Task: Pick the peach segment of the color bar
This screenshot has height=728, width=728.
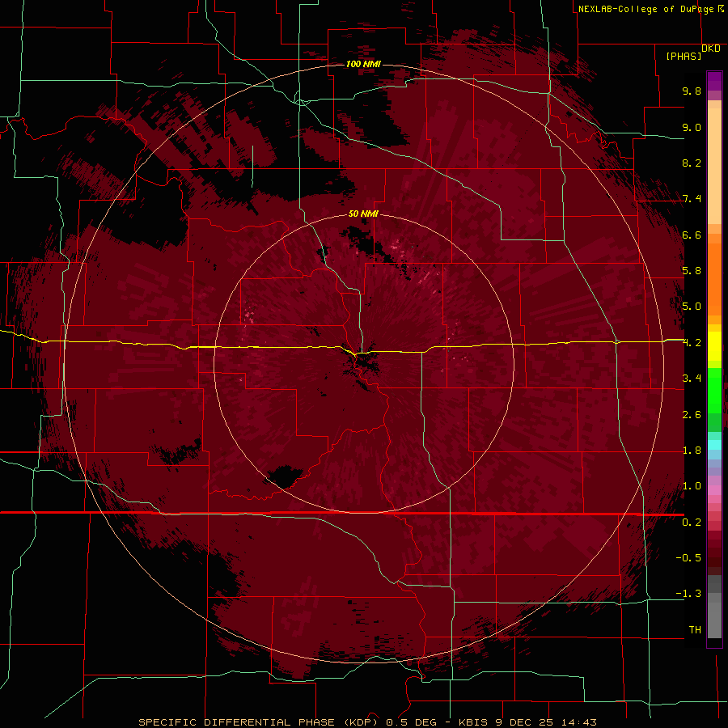Action: pos(714,166)
